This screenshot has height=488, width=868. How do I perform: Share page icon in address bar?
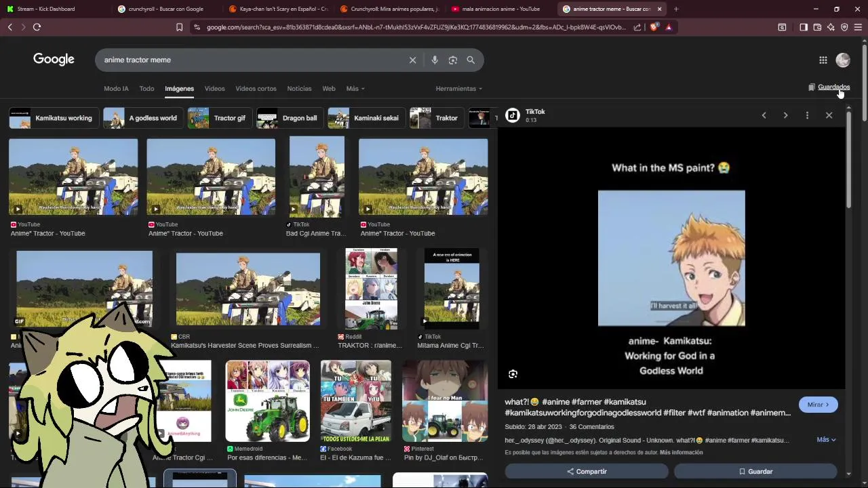(x=637, y=27)
